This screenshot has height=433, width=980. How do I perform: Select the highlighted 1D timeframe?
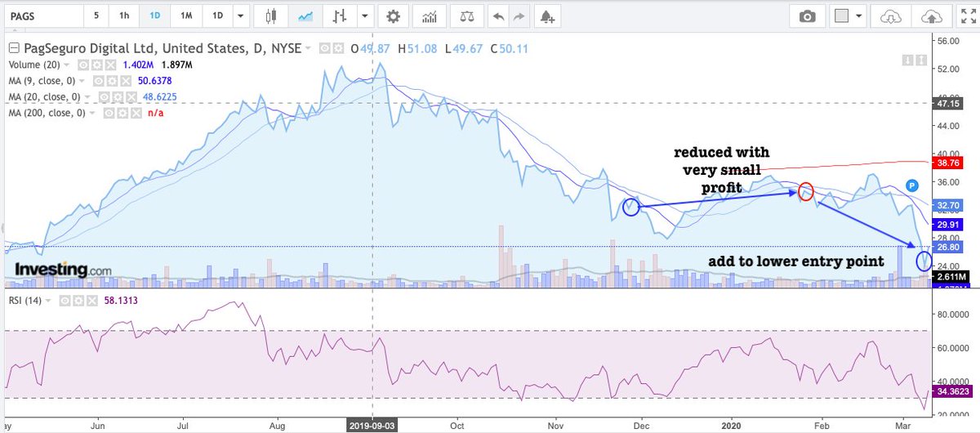(x=155, y=16)
